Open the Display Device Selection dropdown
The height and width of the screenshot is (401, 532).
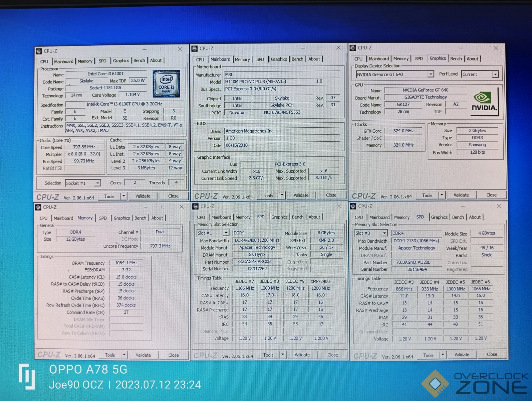click(431, 74)
